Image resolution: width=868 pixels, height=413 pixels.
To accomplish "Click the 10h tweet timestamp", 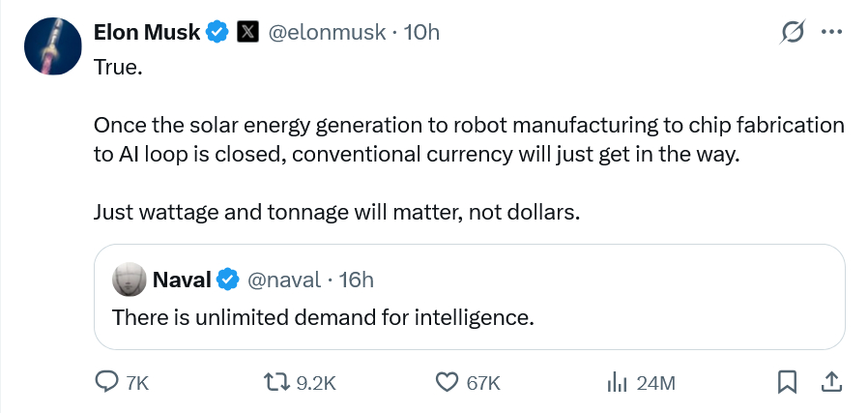I will tap(420, 32).
